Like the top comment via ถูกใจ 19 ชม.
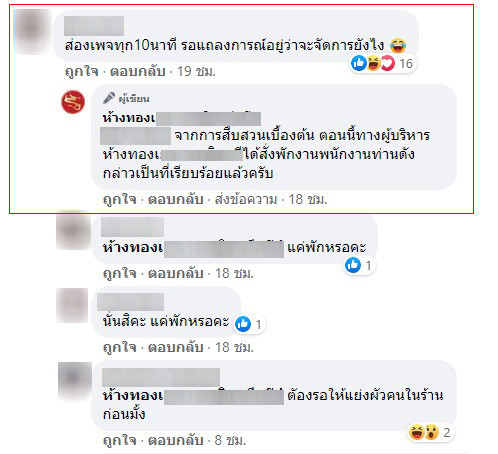This screenshot has width=498, height=454. coord(82,71)
